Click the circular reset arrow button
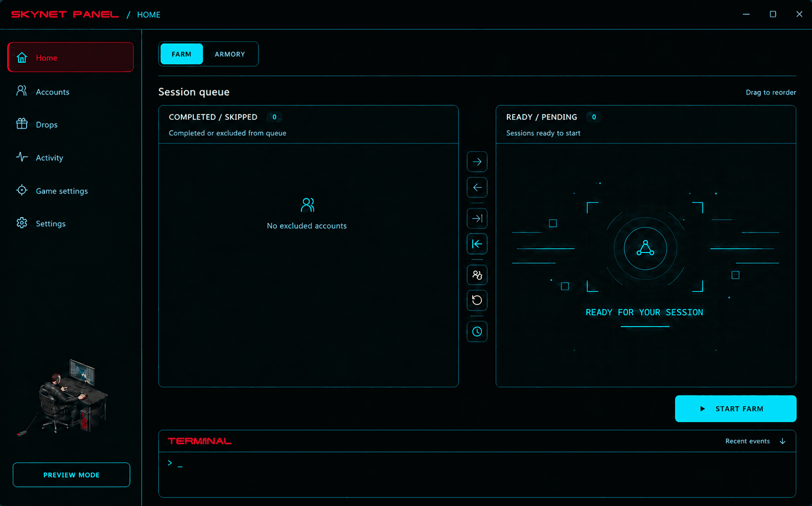Viewport: 812px width, 506px height. pos(477,300)
